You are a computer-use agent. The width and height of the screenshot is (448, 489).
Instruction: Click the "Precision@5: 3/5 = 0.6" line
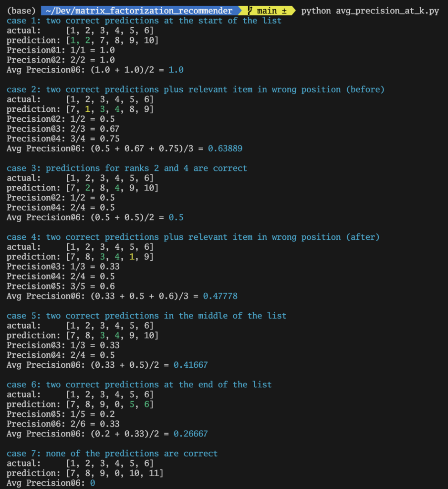coord(61,286)
